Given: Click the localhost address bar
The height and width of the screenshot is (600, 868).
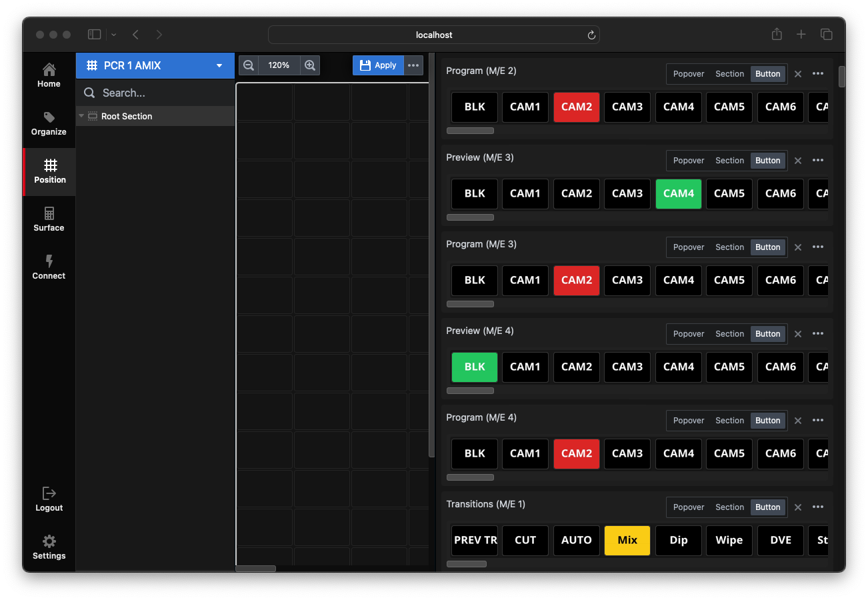Looking at the screenshot, I should [x=434, y=35].
